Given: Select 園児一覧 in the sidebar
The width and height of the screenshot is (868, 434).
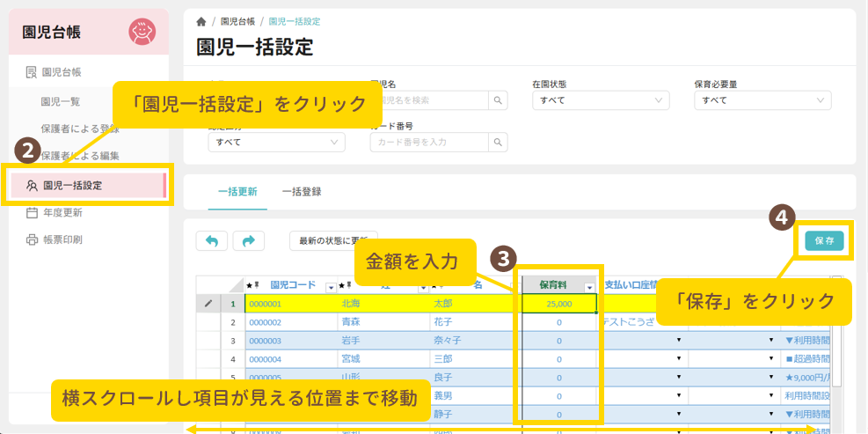Looking at the screenshot, I should pyautogui.click(x=61, y=101).
